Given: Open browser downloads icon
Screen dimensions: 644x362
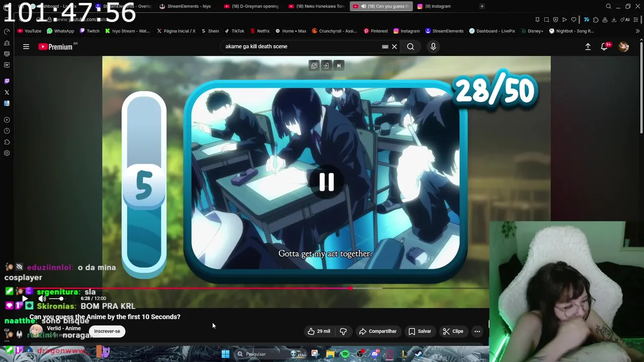Looking at the screenshot, I should (614, 20).
